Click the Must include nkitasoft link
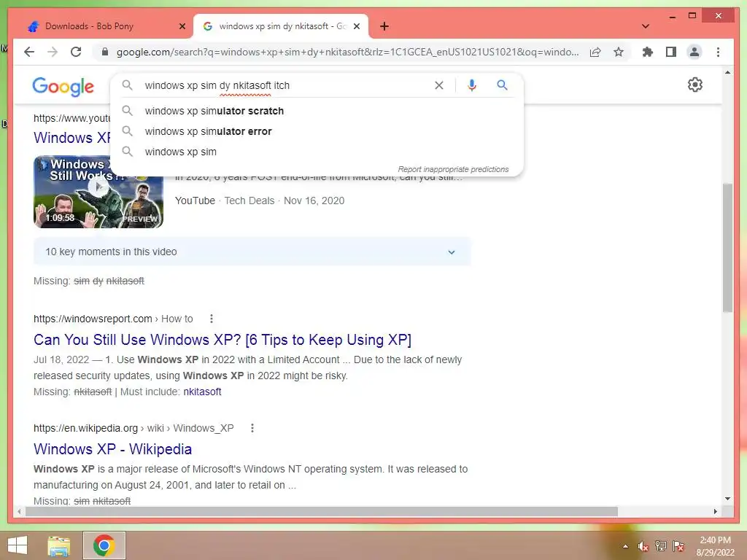747x560 pixels. 203,392
